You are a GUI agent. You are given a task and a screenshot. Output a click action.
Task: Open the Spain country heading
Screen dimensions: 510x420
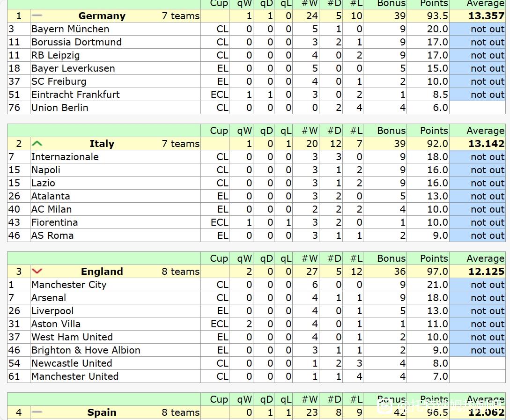[102, 412]
